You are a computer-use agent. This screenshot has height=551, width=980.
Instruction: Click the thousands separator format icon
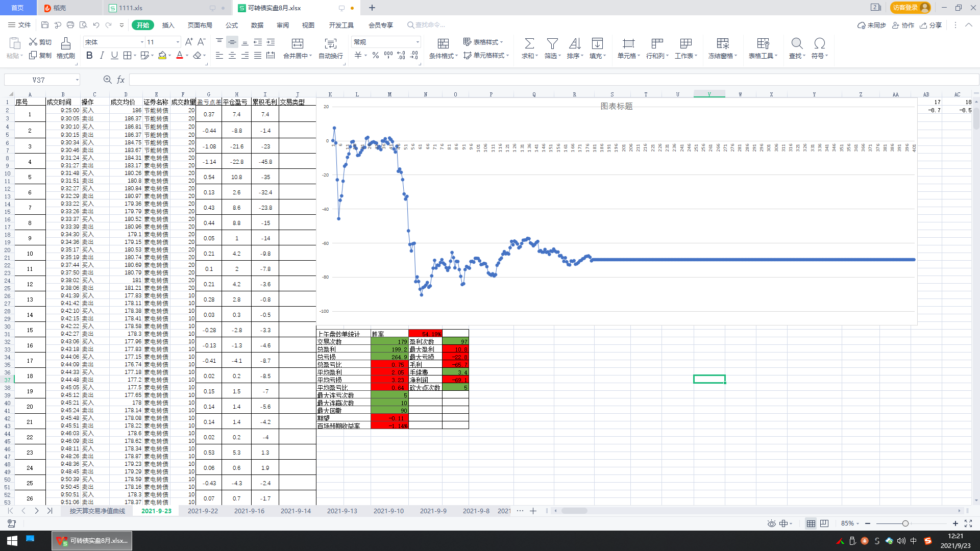tap(388, 55)
